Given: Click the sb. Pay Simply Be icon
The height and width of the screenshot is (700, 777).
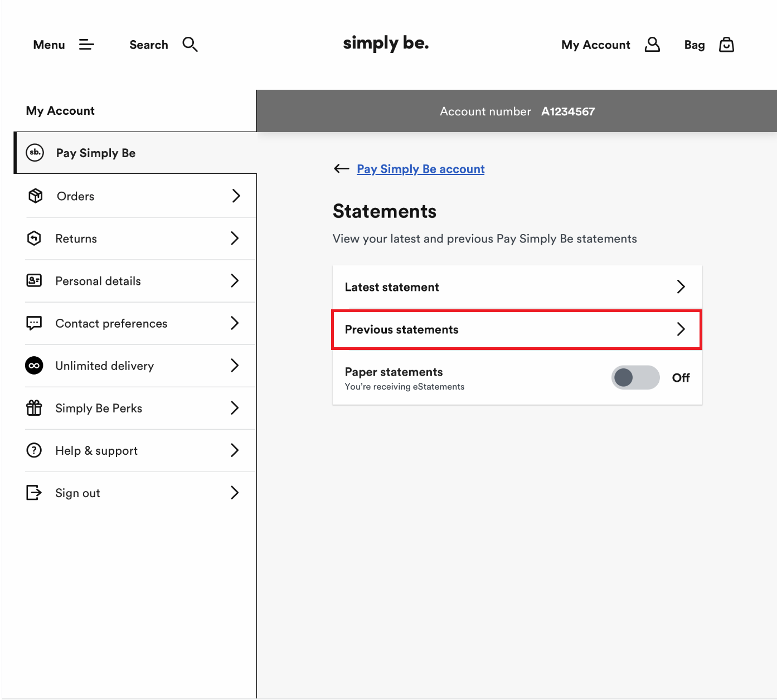Looking at the screenshot, I should 35,153.
